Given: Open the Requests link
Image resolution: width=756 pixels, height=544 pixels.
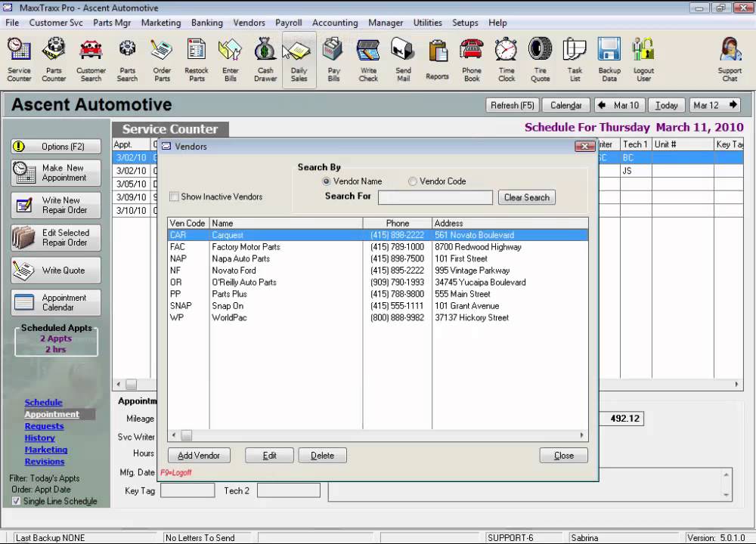Looking at the screenshot, I should [44, 426].
